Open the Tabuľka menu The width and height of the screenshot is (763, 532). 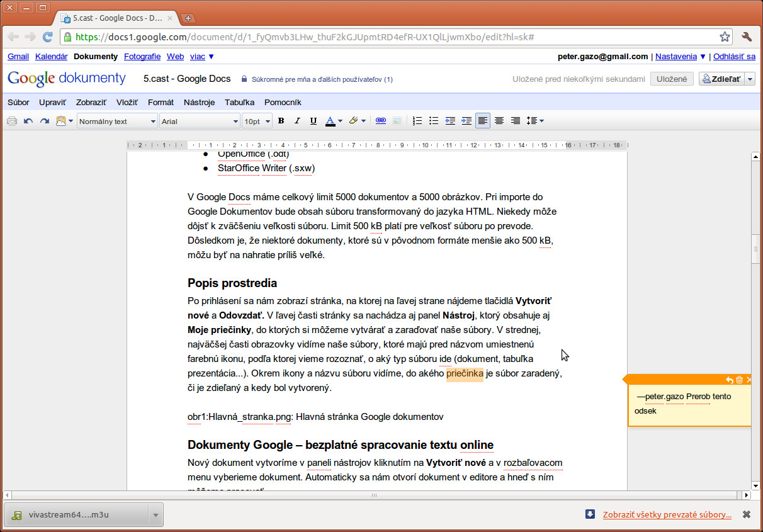coord(240,102)
